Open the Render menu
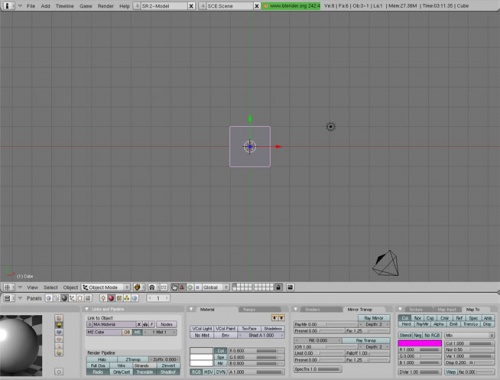This screenshot has height=380, width=500. click(106, 6)
